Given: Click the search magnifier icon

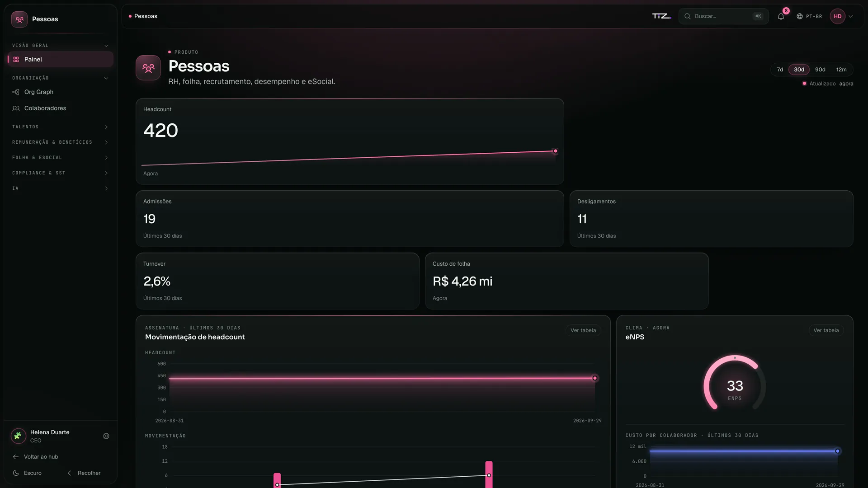Looking at the screenshot, I should [x=687, y=16].
